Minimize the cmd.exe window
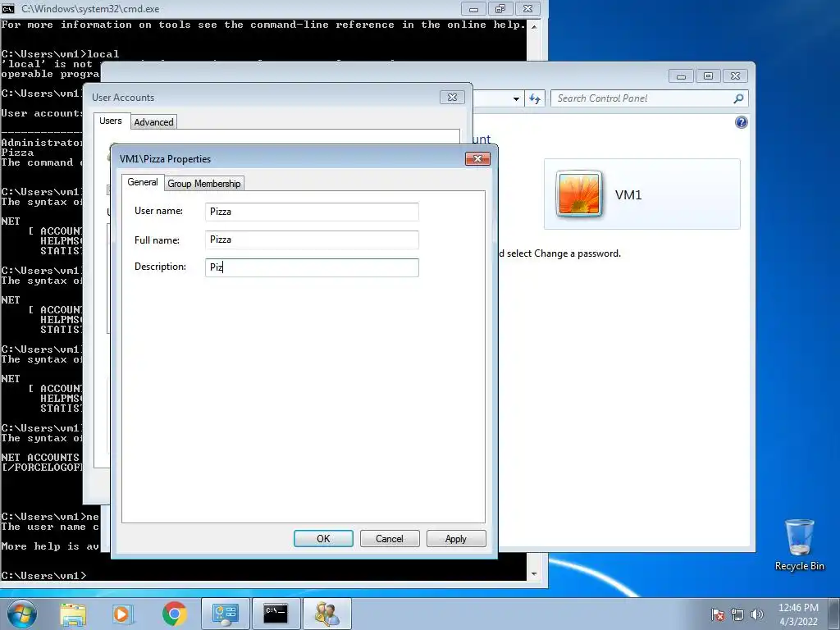Image resolution: width=840 pixels, height=630 pixels. [473, 8]
